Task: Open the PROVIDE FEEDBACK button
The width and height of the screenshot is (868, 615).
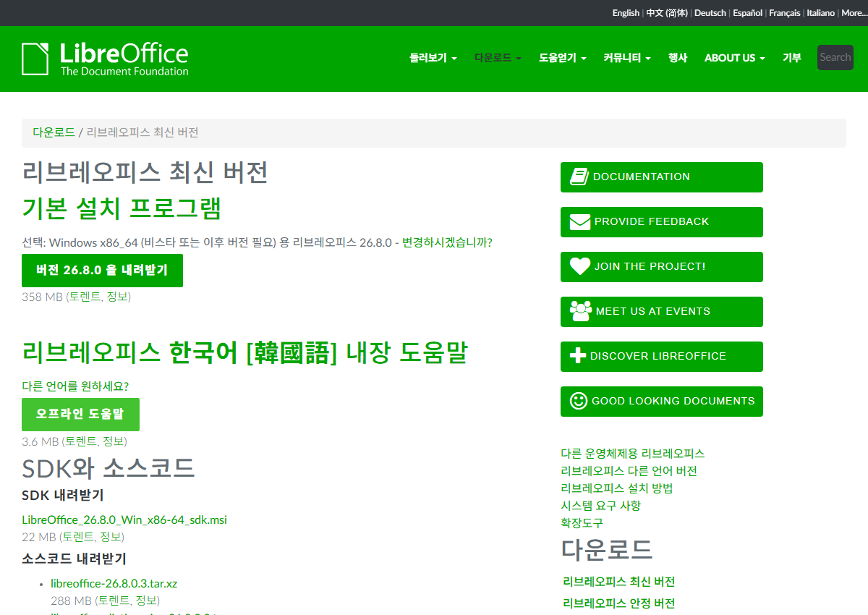Action: click(x=662, y=222)
